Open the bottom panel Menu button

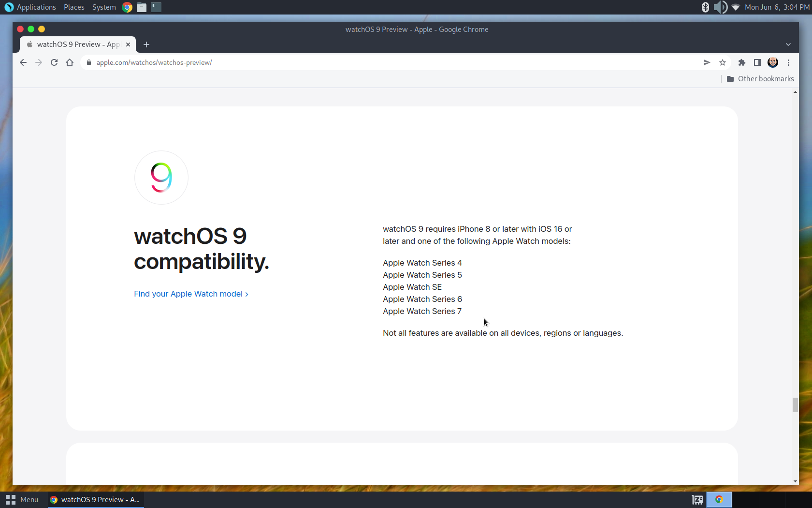tap(22, 500)
